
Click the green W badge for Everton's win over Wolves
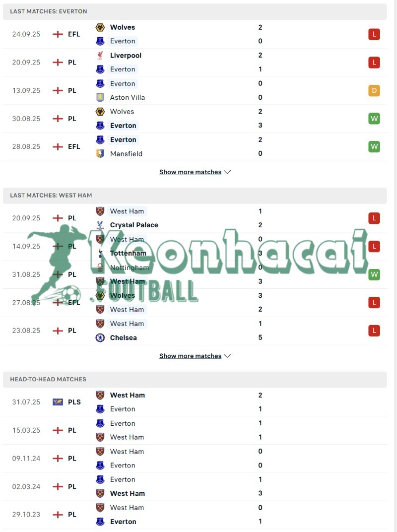point(374,119)
